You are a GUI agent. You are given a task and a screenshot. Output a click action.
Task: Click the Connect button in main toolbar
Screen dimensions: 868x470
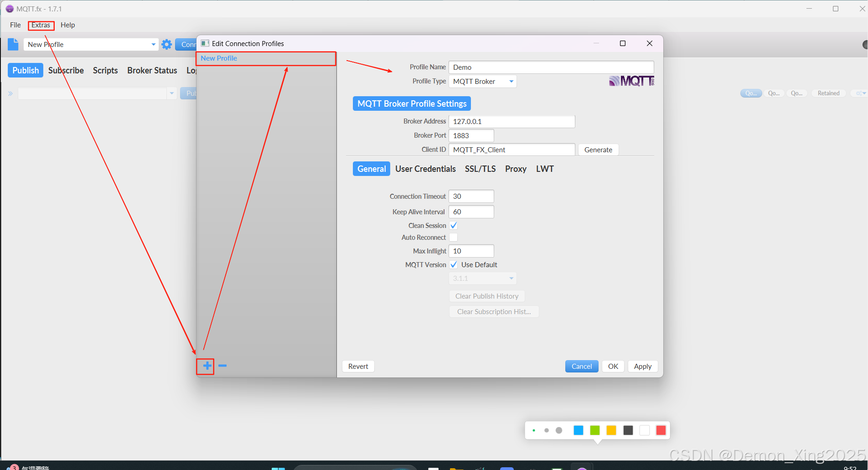(186, 44)
